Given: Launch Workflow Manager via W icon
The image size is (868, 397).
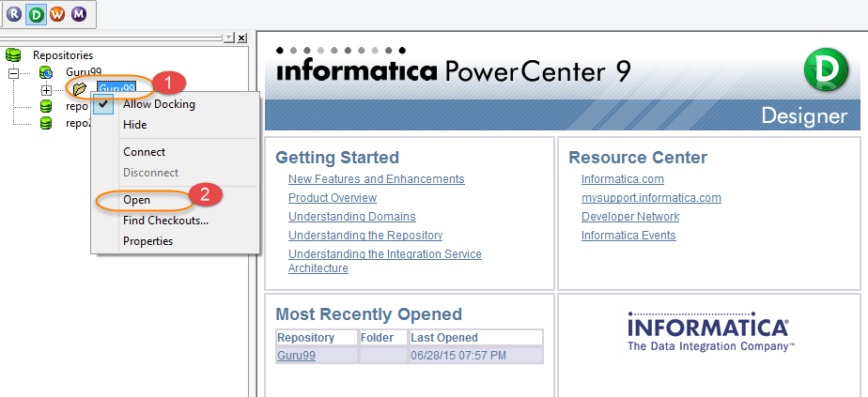Looking at the screenshot, I should click(x=57, y=15).
